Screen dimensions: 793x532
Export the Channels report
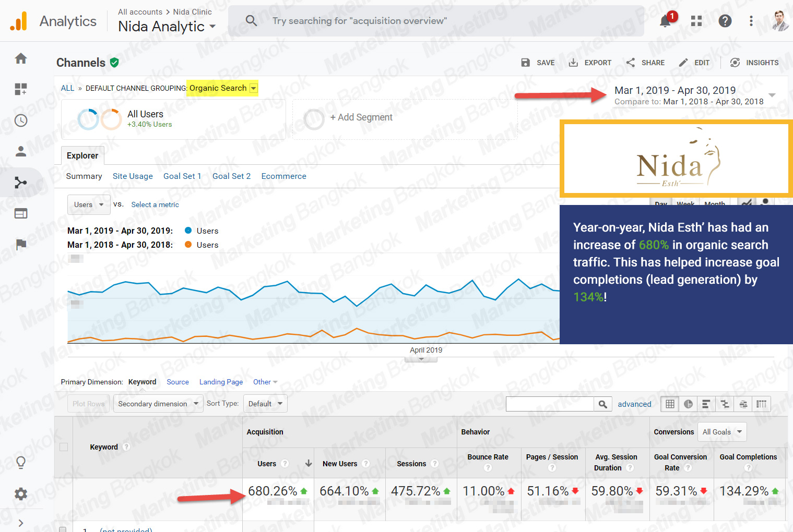tap(589, 63)
